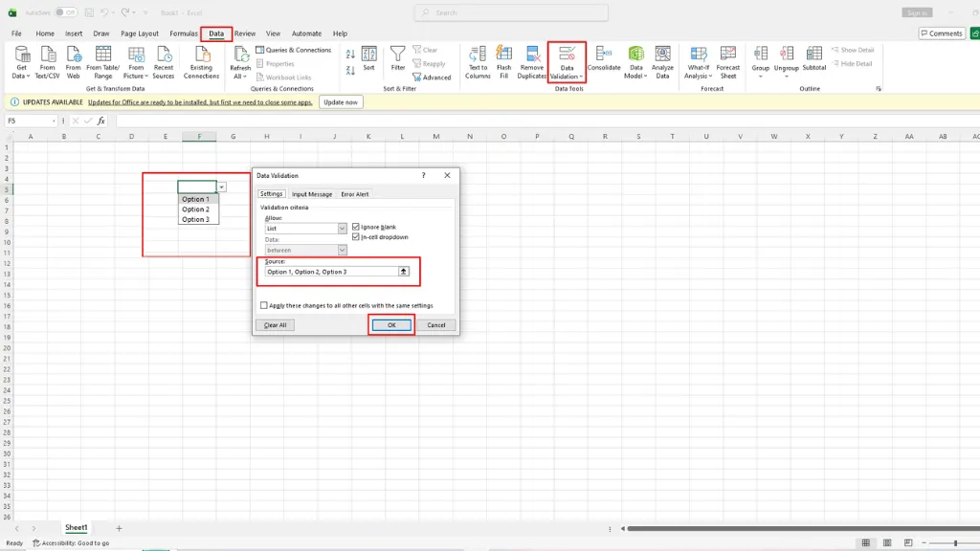
Task: Collapse dialog with Source range picker
Action: click(x=403, y=272)
